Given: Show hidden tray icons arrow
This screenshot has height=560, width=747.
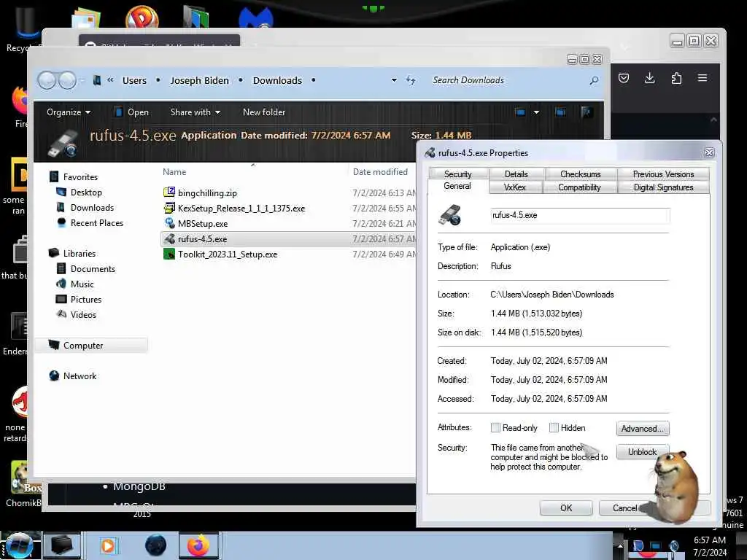Looking at the screenshot, I should tap(620, 546).
